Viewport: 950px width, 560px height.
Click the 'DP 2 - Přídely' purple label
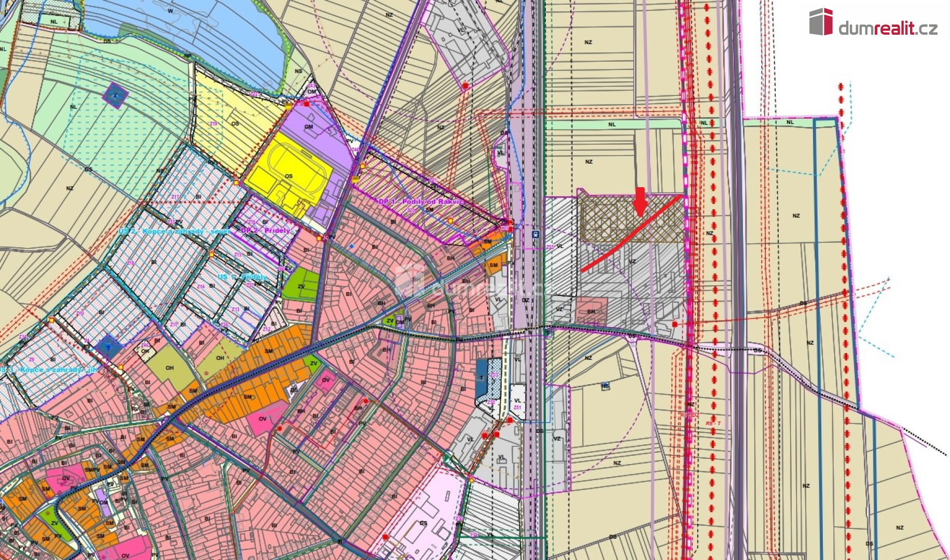pos(266,230)
